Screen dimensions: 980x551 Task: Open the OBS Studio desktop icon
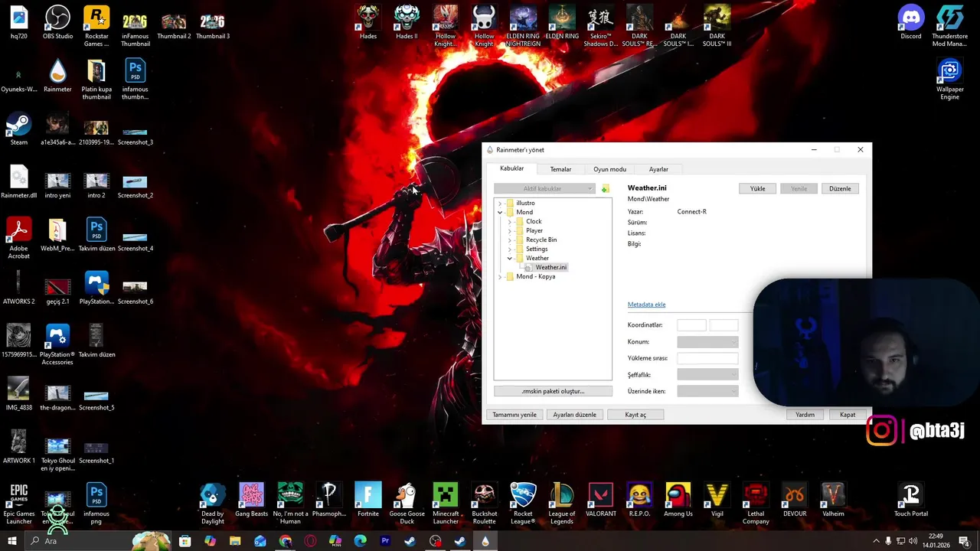(x=57, y=22)
